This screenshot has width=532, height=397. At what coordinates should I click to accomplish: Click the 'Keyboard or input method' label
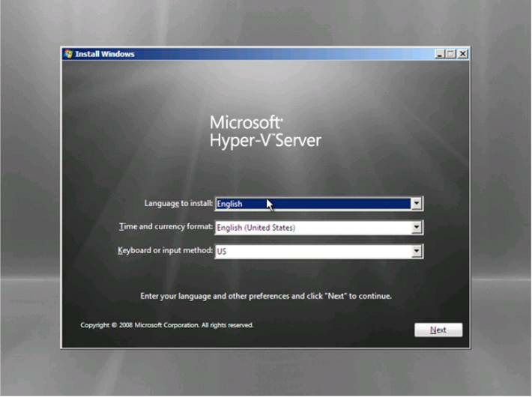166,250
